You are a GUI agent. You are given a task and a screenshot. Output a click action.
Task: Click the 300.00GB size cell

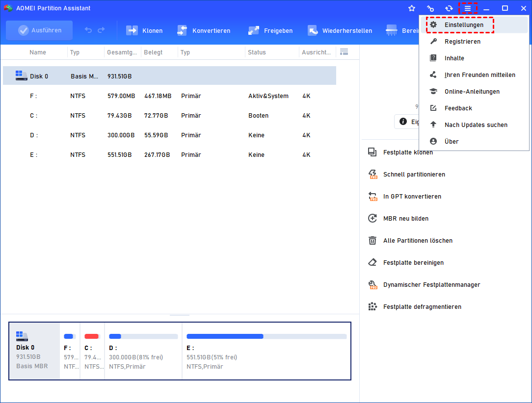(x=121, y=135)
